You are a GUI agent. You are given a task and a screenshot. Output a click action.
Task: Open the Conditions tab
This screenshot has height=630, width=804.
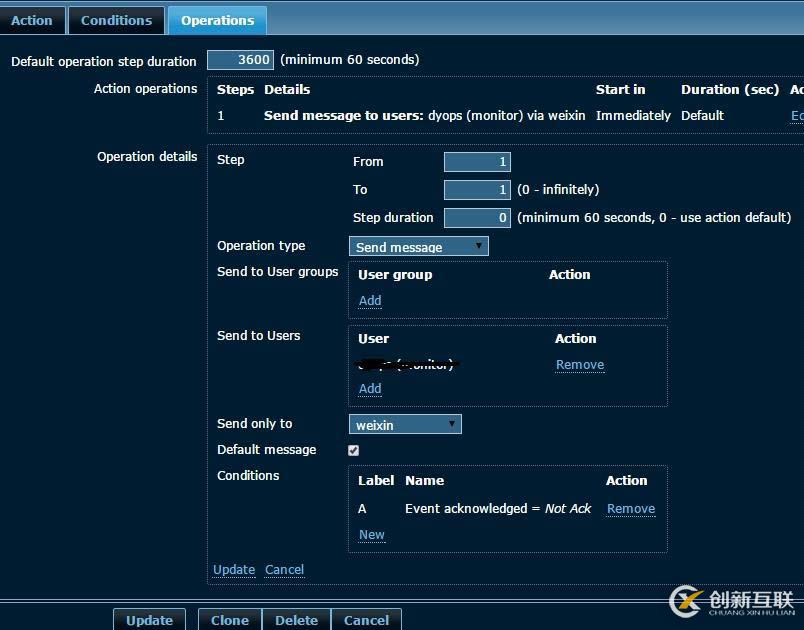[x=116, y=20]
